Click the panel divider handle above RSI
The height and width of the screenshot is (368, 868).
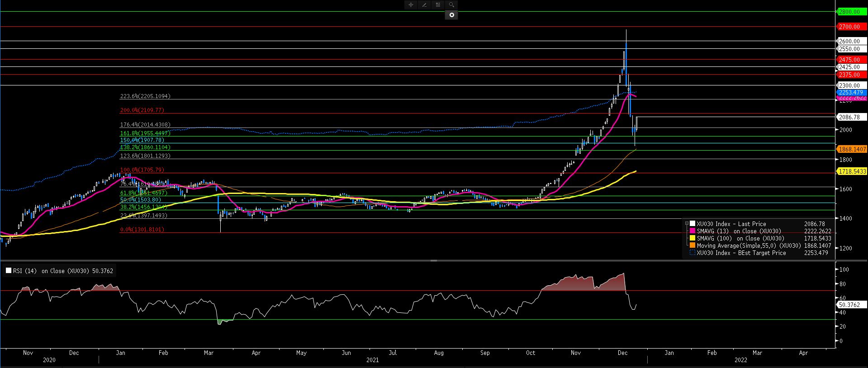coord(434,261)
